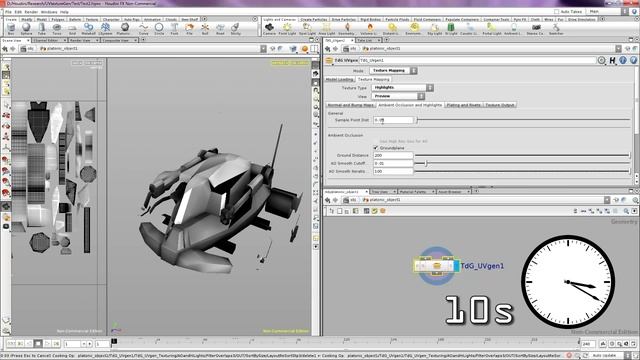Open the Channel Editor tab dropdown arrow
Screen dimensions: 640x360
point(64,40)
